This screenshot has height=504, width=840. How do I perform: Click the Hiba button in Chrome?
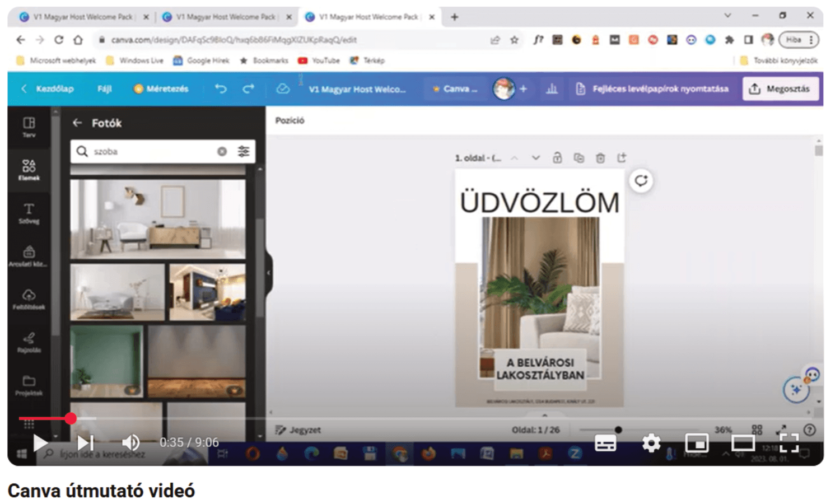(x=799, y=40)
